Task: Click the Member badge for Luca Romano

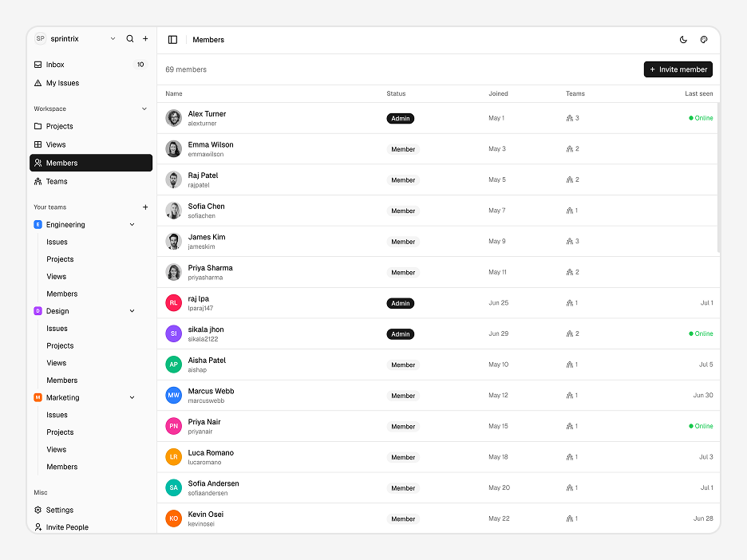Action: 403,457
